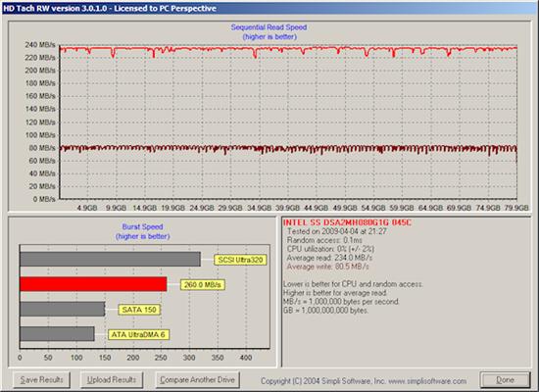Click the HD Tach RW title bar

(269, 8)
